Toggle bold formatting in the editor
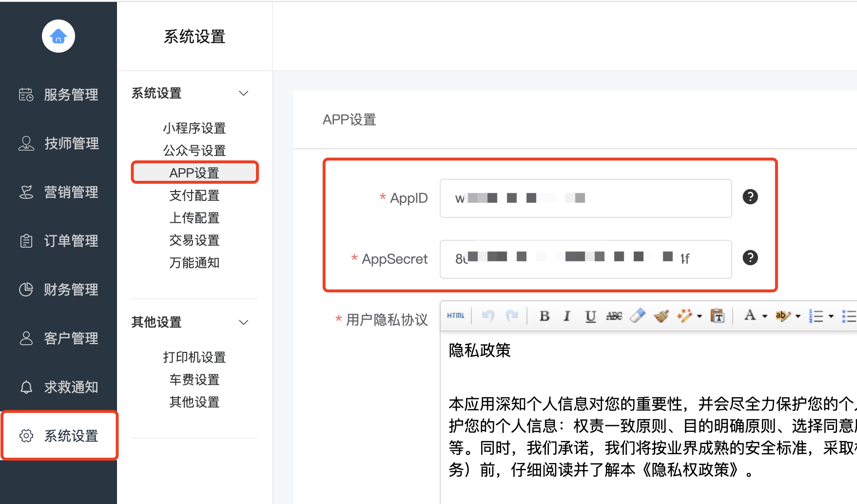857x504 pixels. [545, 316]
